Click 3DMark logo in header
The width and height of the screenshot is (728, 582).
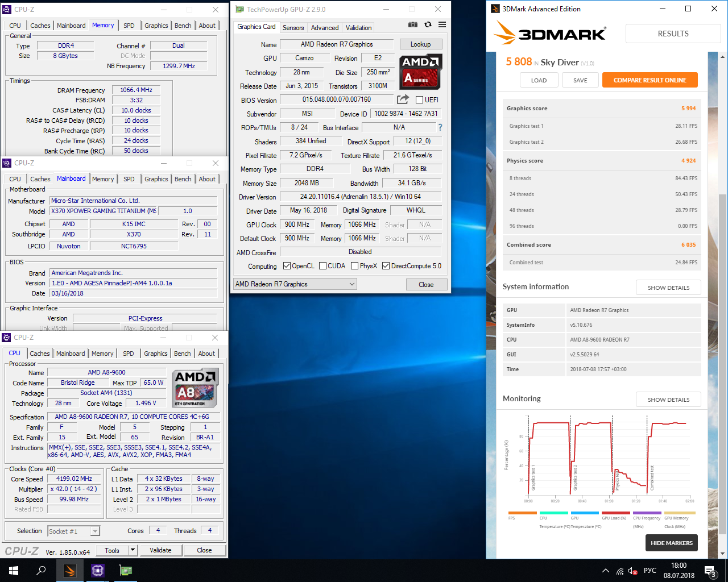550,34
